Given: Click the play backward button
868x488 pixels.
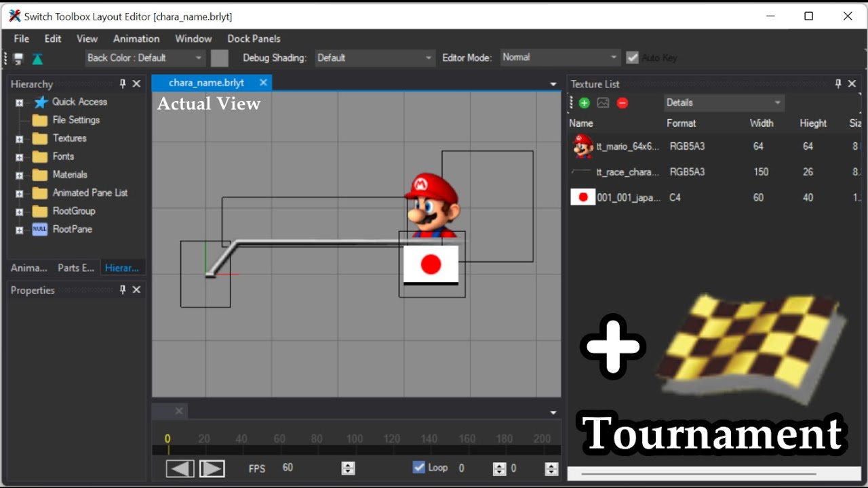Looking at the screenshot, I should pyautogui.click(x=180, y=468).
